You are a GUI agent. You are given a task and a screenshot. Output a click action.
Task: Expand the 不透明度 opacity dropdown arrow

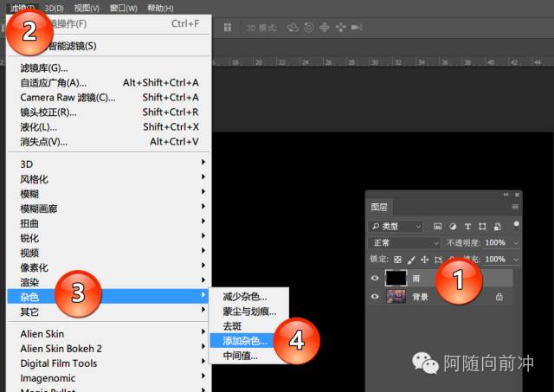[516, 243]
